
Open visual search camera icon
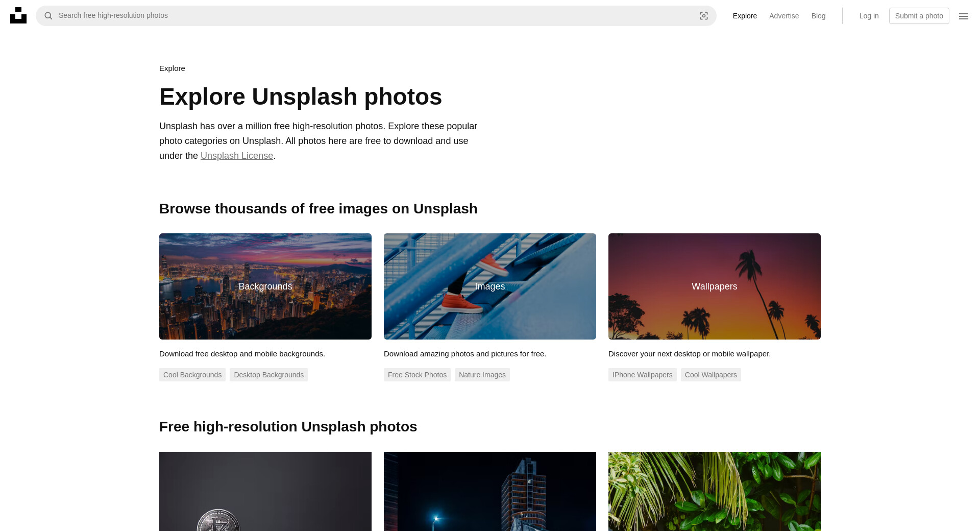tap(704, 16)
